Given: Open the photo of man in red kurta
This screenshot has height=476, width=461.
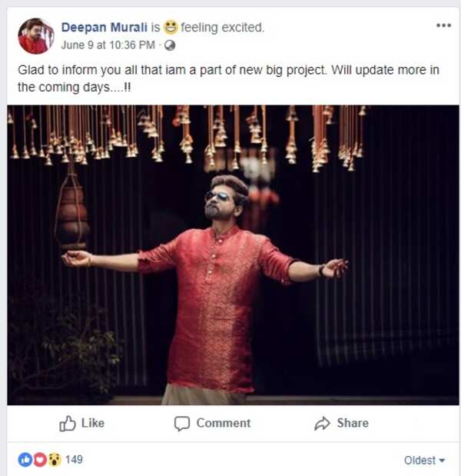Looking at the screenshot, I should (230, 254).
